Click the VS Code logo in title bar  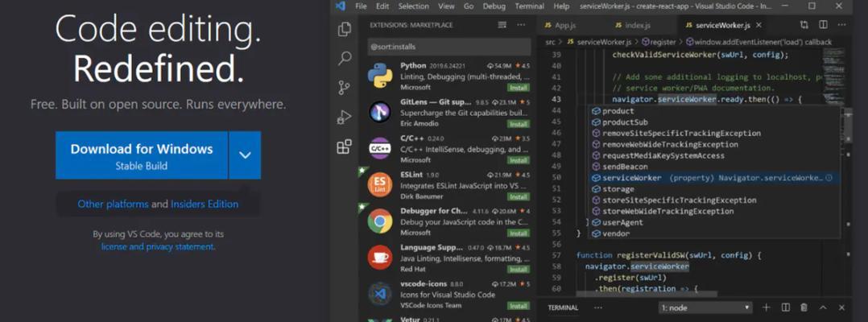[x=341, y=6]
